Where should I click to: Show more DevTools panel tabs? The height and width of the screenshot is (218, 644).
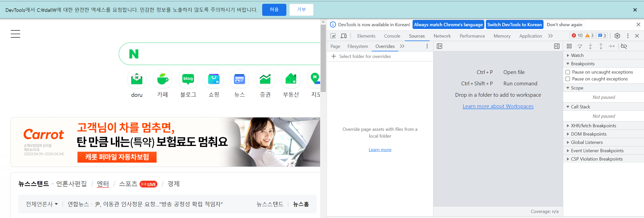coord(551,36)
